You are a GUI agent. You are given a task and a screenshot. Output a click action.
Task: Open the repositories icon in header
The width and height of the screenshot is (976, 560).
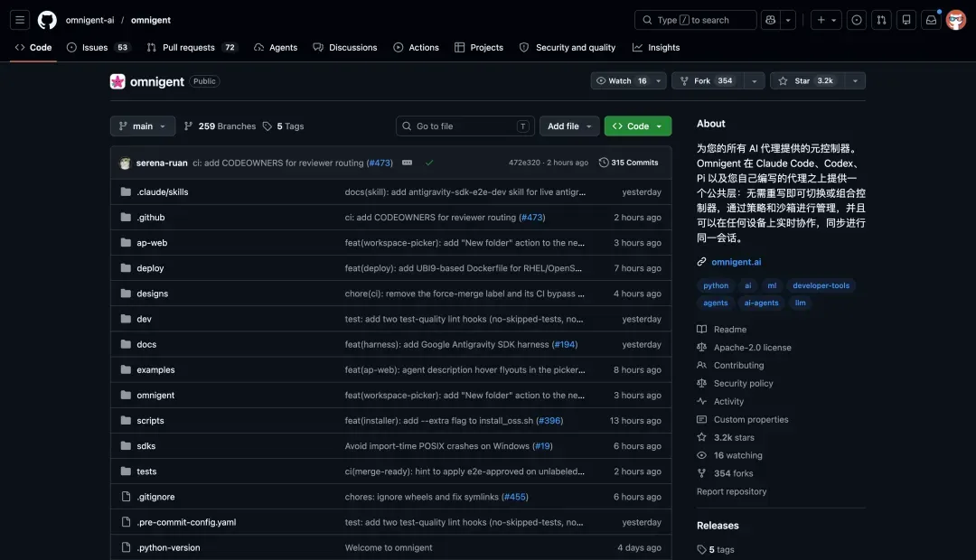pos(906,20)
